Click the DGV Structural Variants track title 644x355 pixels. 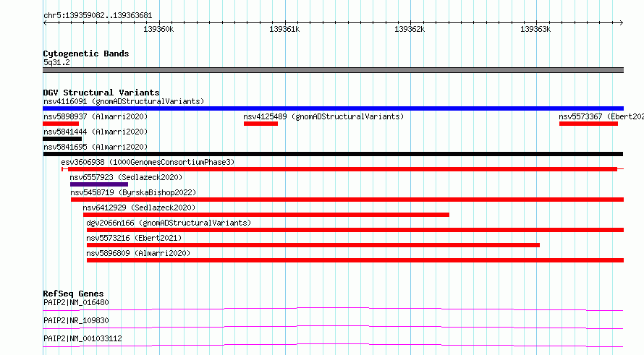click(101, 93)
